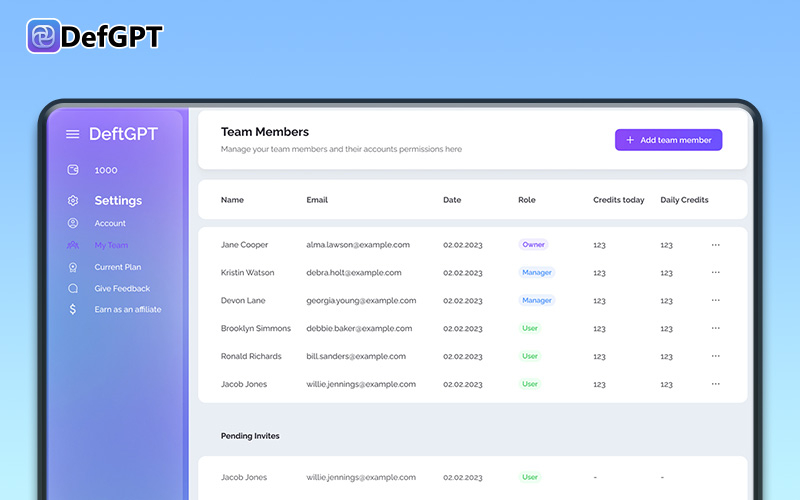Image resolution: width=800 pixels, height=500 pixels.
Task: Click Jacob Jones in Pending Invites
Action: point(244,477)
